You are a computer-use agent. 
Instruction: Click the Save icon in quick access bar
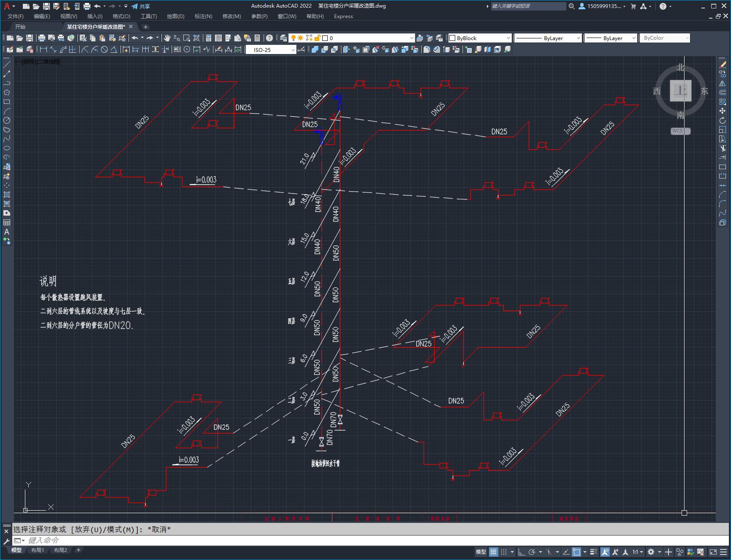point(46,6)
